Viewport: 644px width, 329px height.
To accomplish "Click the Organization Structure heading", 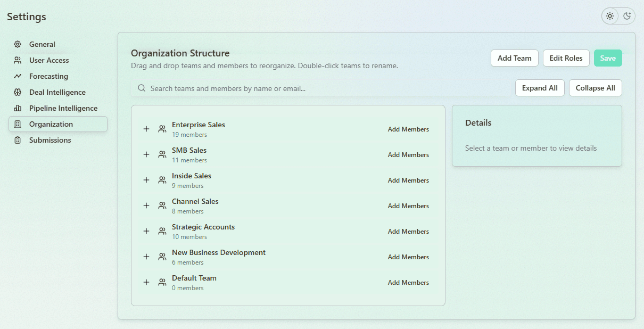I will (x=180, y=53).
